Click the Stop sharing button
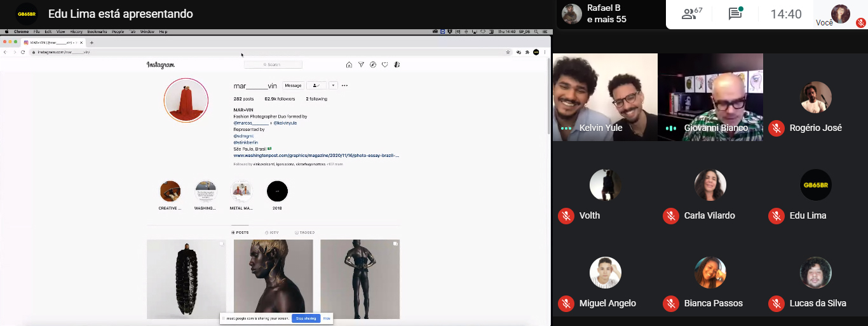The height and width of the screenshot is (326, 868). click(306, 318)
